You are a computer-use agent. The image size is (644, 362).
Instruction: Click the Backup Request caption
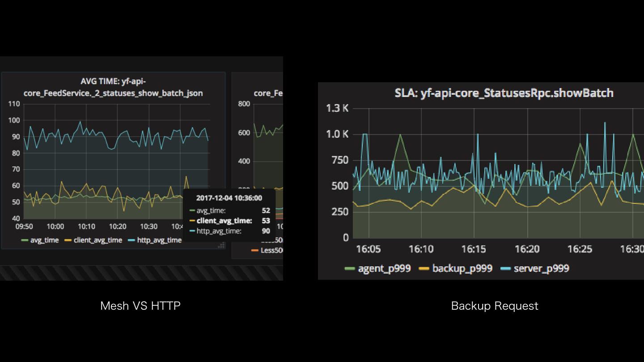pyautogui.click(x=495, y=306)
